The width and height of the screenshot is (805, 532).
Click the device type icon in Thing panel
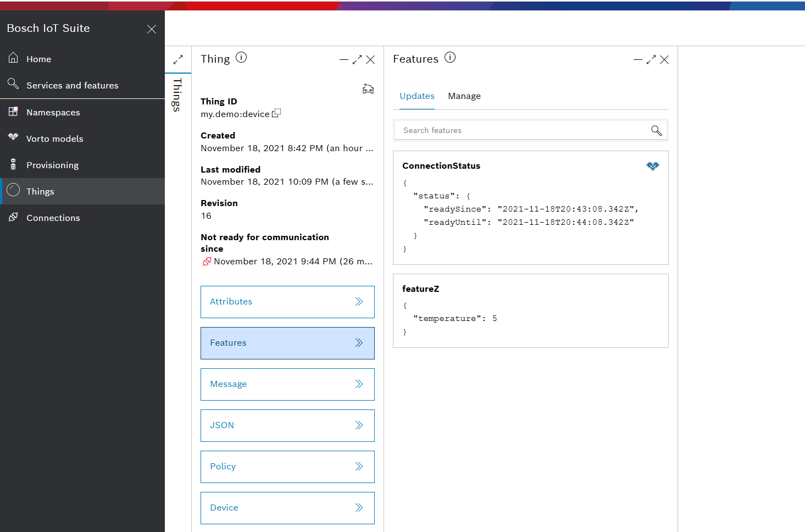(368, 89)
